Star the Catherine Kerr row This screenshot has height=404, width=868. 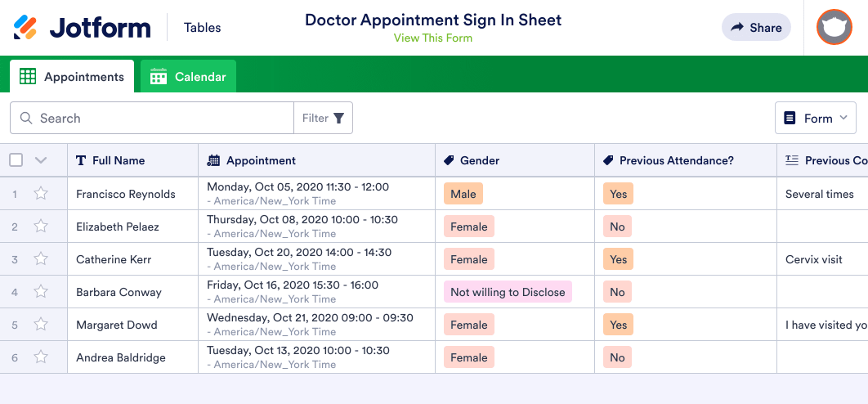pyautogui.click(x=41, y=259)
